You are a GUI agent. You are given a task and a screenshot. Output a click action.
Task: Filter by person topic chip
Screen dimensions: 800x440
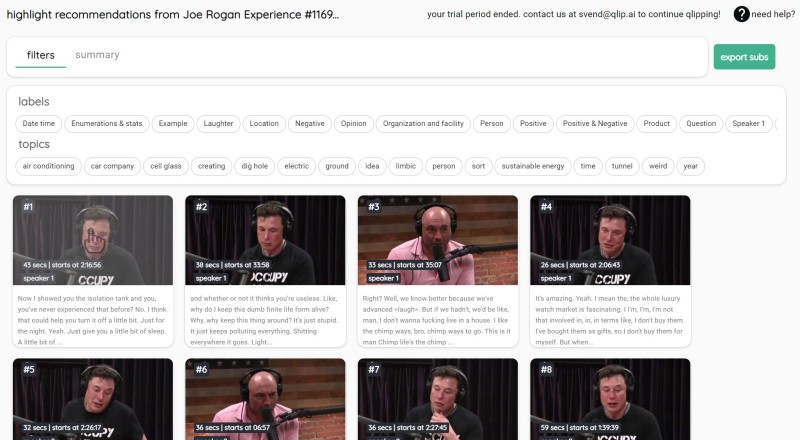[x=444, y=166]
